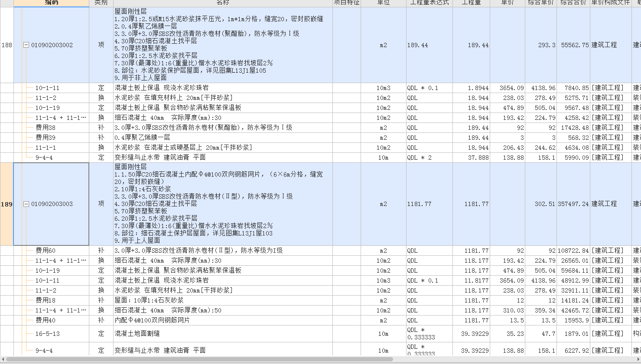Click the total price 7840.85
The height and width of the screenshot is (364, 641).
pyautogui.click(x=576, y=88)
